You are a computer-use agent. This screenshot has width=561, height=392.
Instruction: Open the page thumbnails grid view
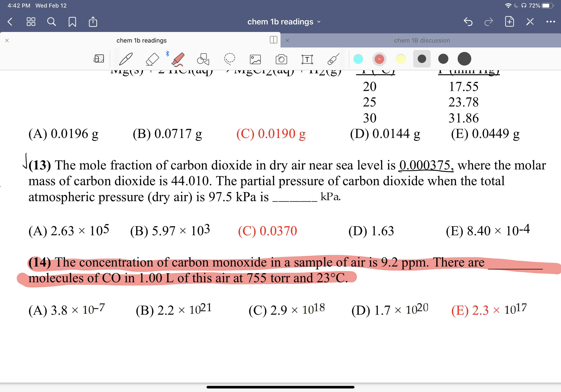(31, 22)
